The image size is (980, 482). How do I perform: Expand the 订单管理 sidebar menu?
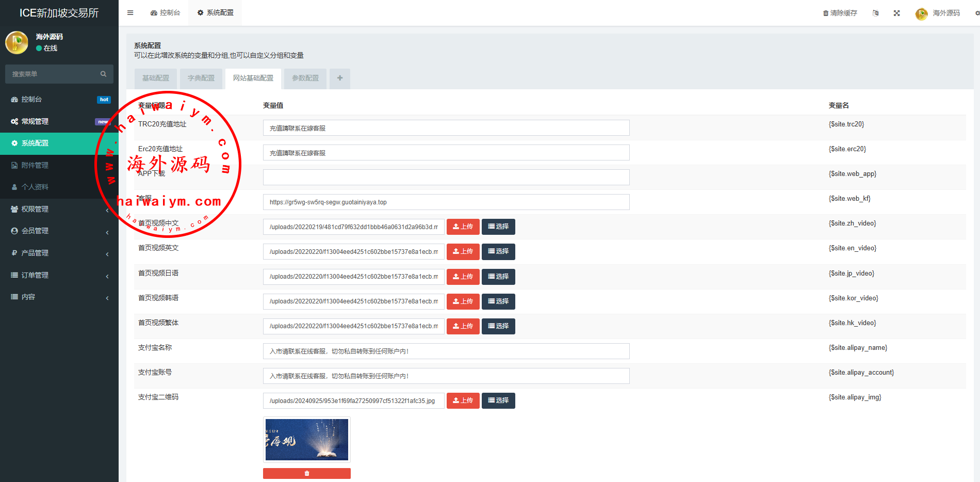tap(59, 275)
